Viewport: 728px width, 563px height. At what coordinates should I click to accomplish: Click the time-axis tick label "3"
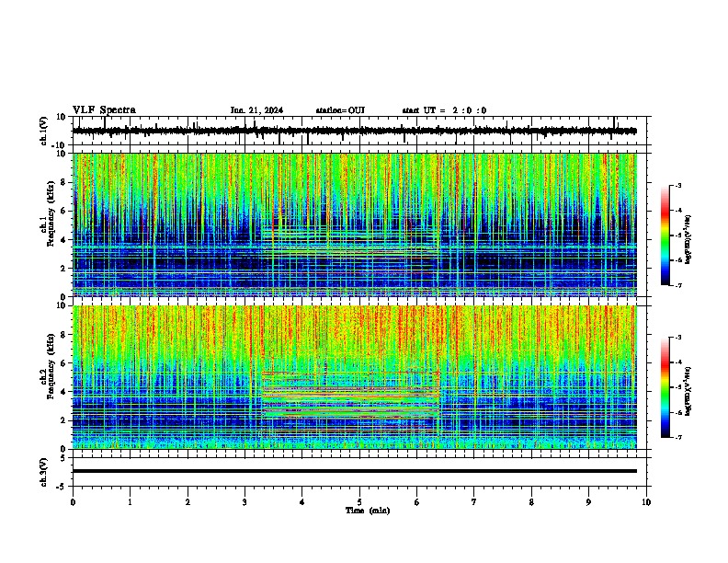[x=245, y=502]
